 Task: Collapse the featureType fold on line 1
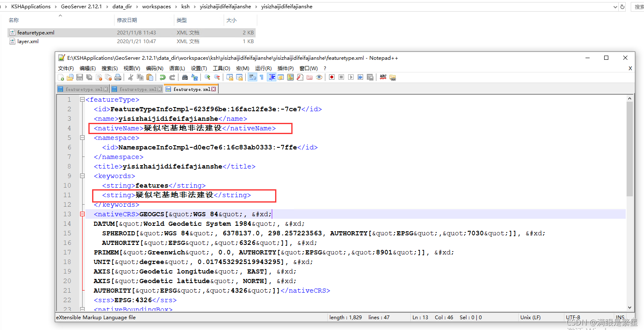coord(82,100)
